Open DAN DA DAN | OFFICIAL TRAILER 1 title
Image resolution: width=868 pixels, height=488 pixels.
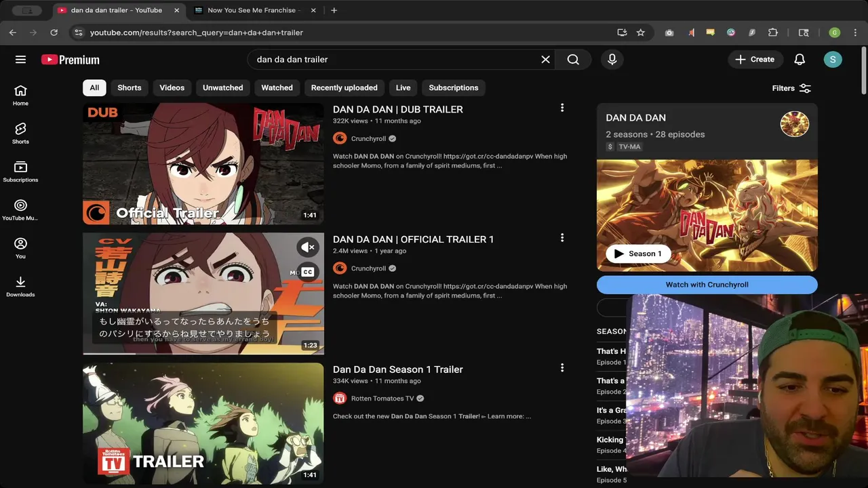pyautogui.click(x=414, y=239)
